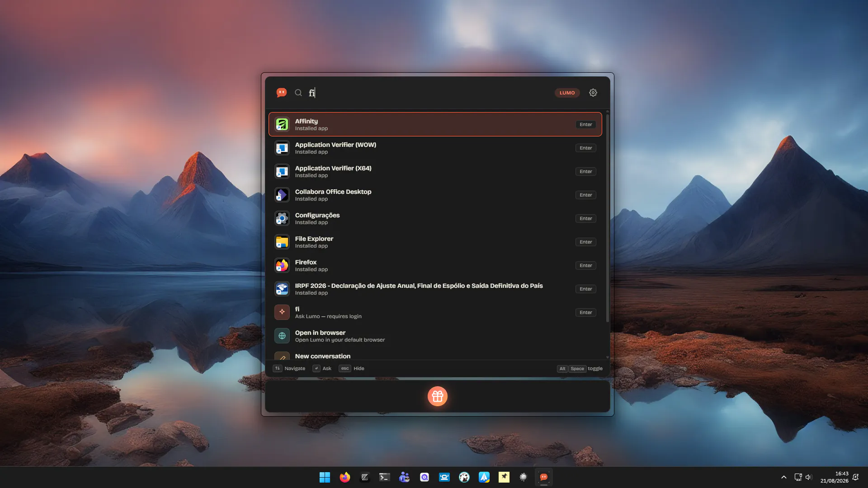
Task: Click the results list scrollbar thumb
Action: (x=608, y=218)
